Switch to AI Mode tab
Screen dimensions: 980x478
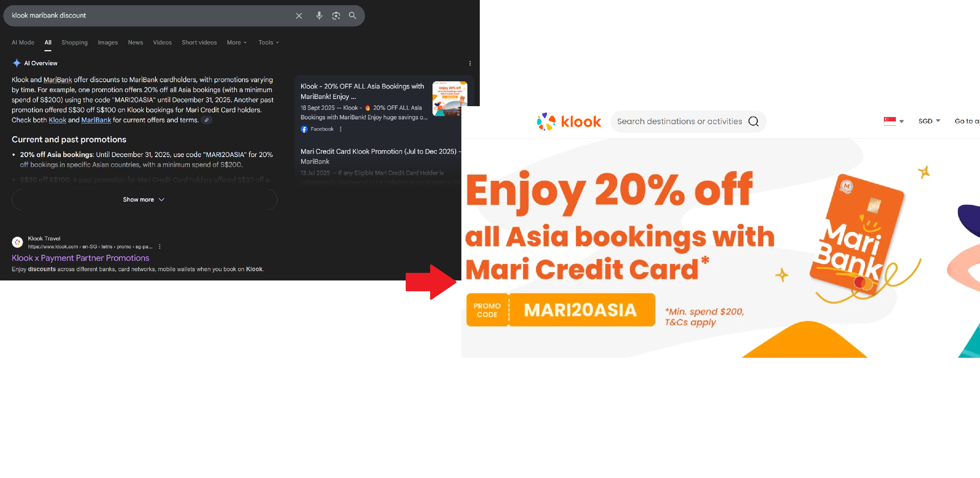tap(23, 42)
